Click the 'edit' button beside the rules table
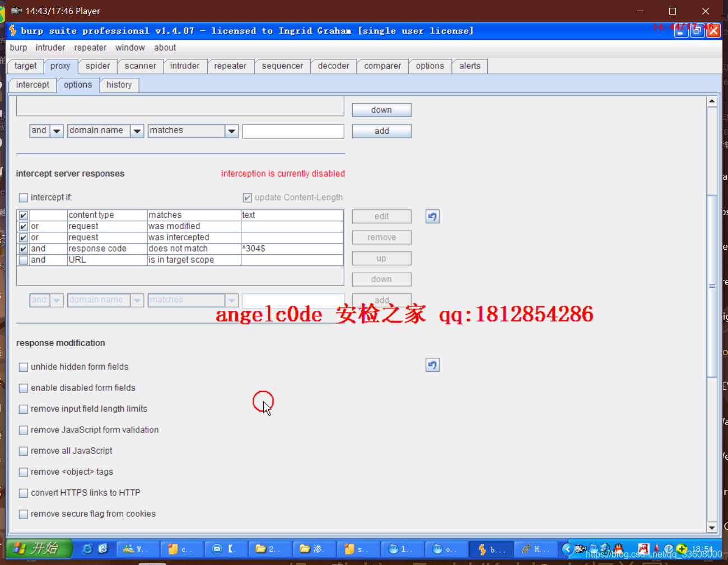Screen dimensions: 728x565 click(381, 217)
